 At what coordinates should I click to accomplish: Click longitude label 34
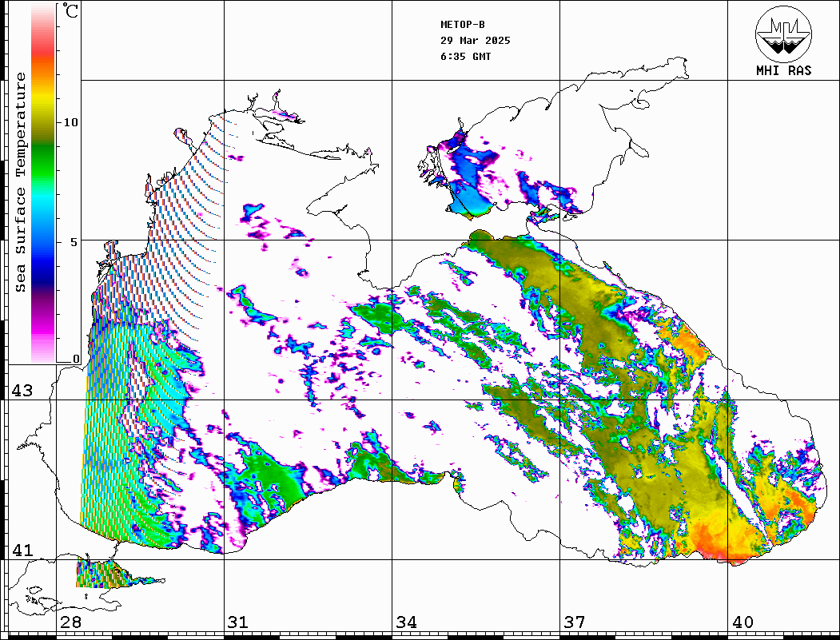point(406,622)
